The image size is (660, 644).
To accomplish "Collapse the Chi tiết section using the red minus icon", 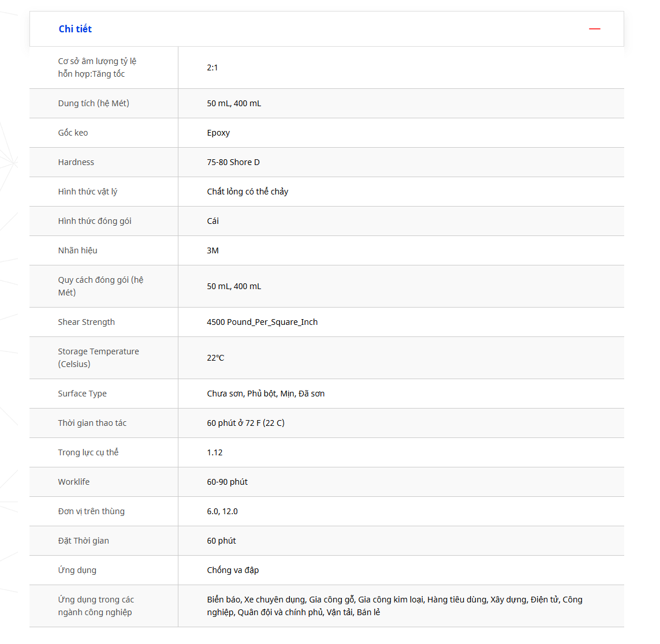I will click(594, 29).
